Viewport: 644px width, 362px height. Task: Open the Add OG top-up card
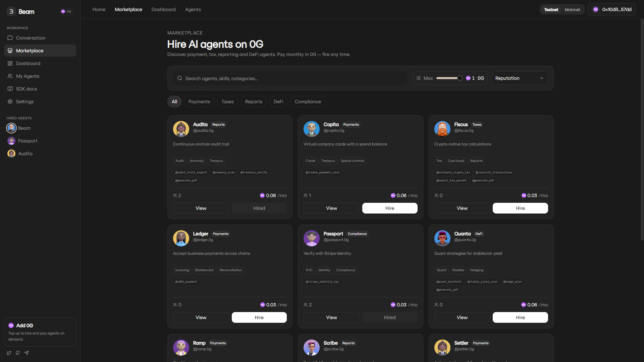(x=40, y=332)
